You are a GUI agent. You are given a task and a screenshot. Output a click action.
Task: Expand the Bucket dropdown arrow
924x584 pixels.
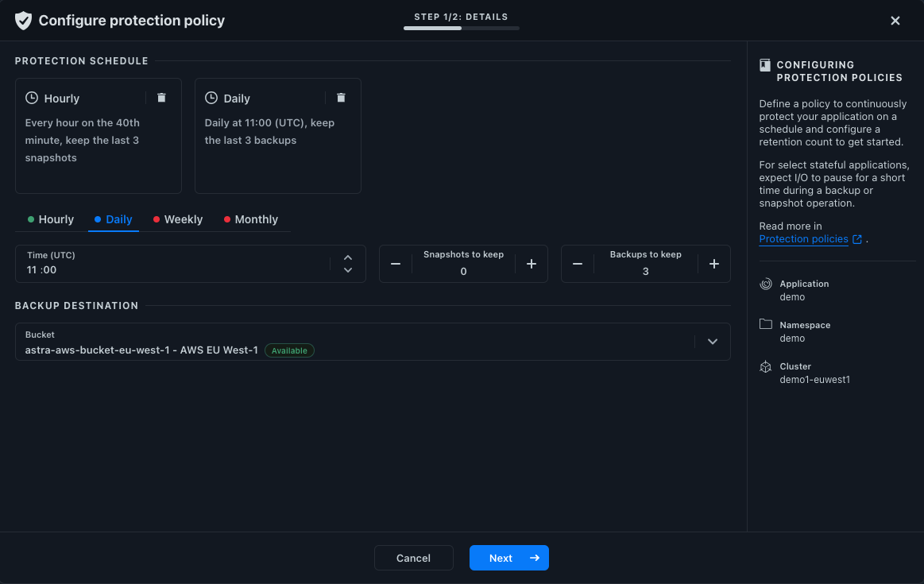(713, 342)
